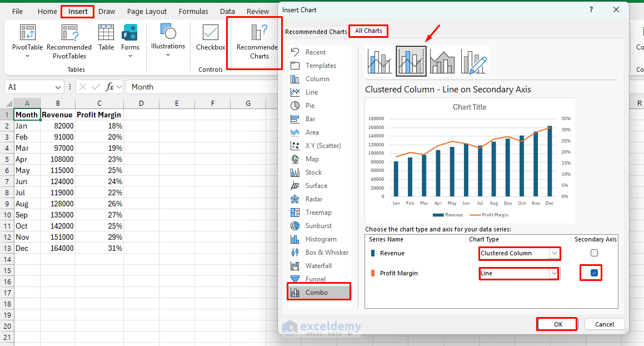Image resolution: width=644 pixels, height=346 pixels.
Task: Select cell containing Dec
Action: (x=27, y=248)
